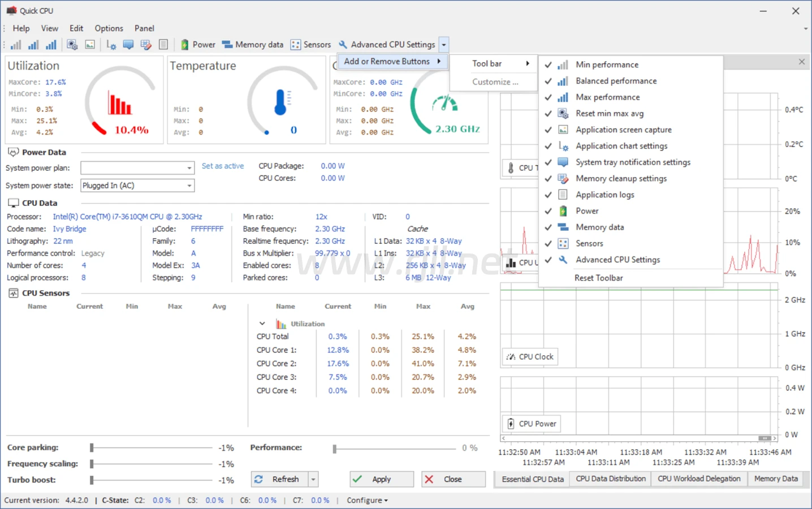Open the Options menu
Image resolution: width=812 pixels, height=509 pixels.
109,28
